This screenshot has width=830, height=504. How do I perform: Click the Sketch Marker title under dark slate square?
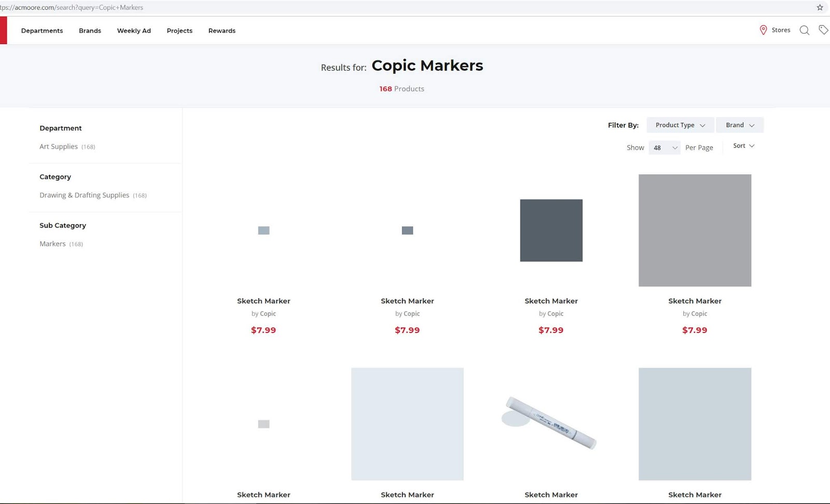click(551, 301)
